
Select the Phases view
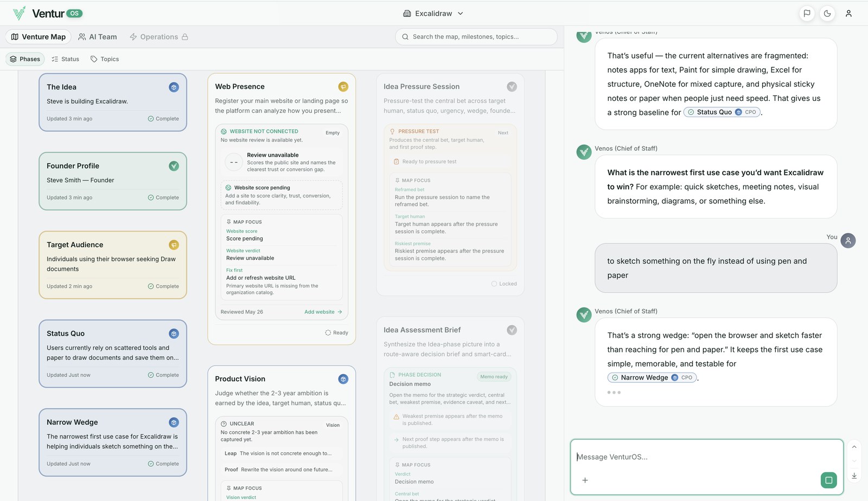(x=25, y=59)
